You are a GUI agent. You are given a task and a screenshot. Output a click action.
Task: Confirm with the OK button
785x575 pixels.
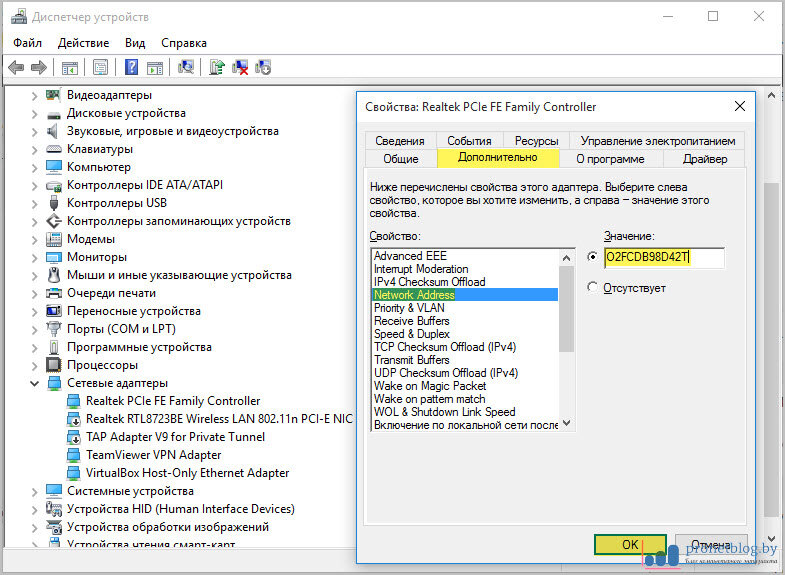630,544
